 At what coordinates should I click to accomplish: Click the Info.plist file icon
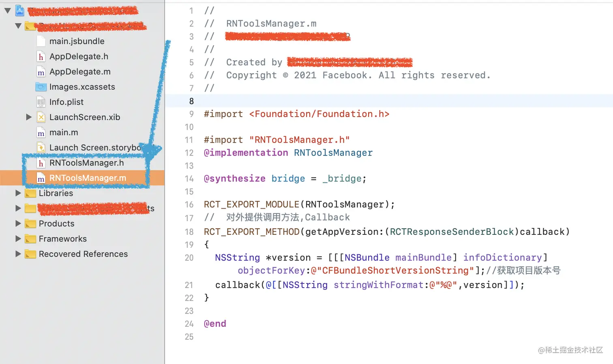pyautogui.click(x=41, y=102)
